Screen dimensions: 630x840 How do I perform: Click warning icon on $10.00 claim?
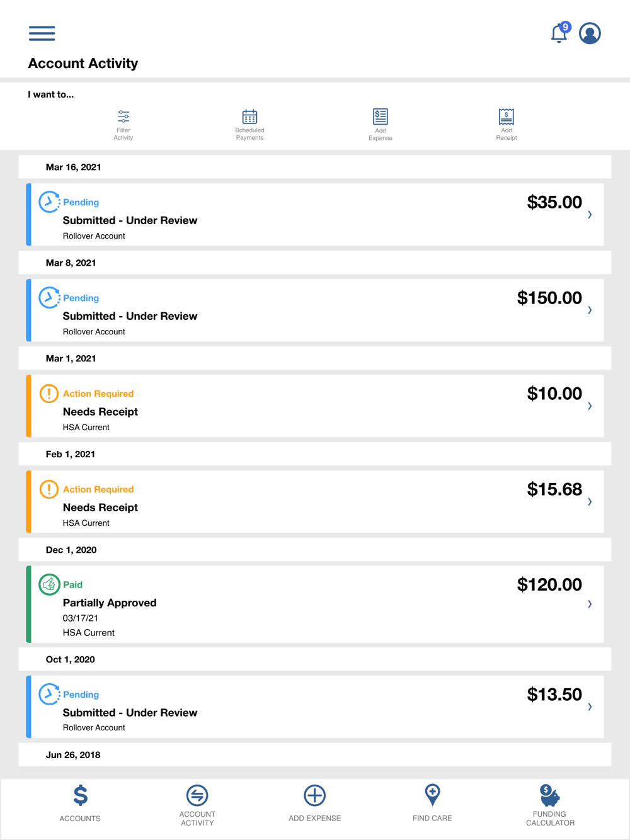pyautogui.click(x=49, y=394)
